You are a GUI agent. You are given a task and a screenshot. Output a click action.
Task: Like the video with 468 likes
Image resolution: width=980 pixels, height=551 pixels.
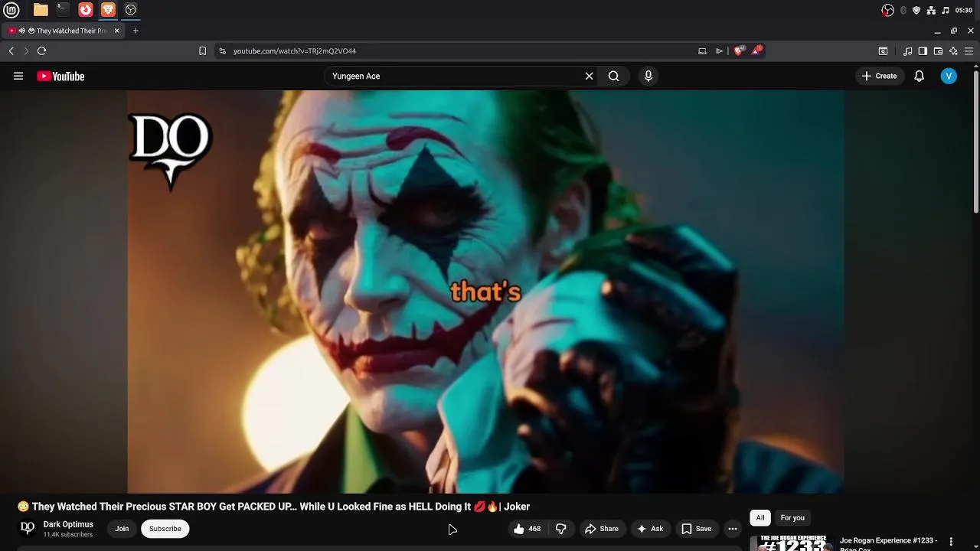[527, 529]
